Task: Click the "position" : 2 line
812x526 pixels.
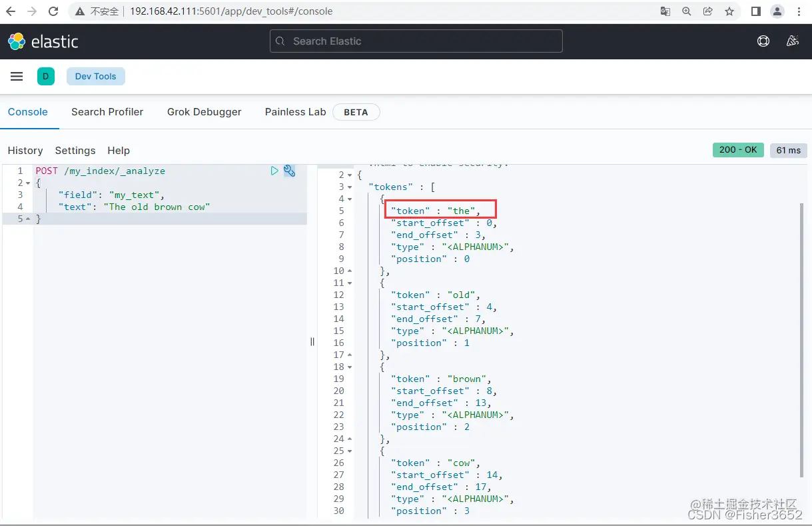Action: pyautogui.click(x=430, y=427)
